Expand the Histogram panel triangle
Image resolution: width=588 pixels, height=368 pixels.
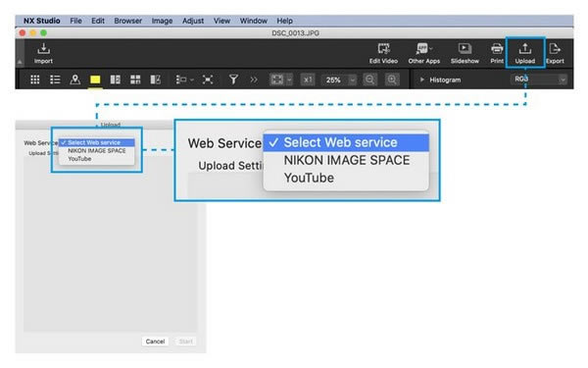click(x=421, y=79)
